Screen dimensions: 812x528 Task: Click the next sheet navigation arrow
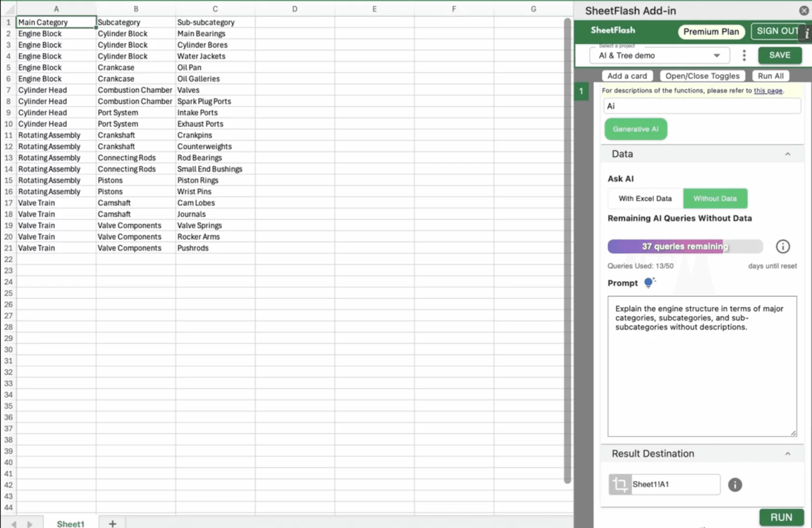[x=30, y=524]
